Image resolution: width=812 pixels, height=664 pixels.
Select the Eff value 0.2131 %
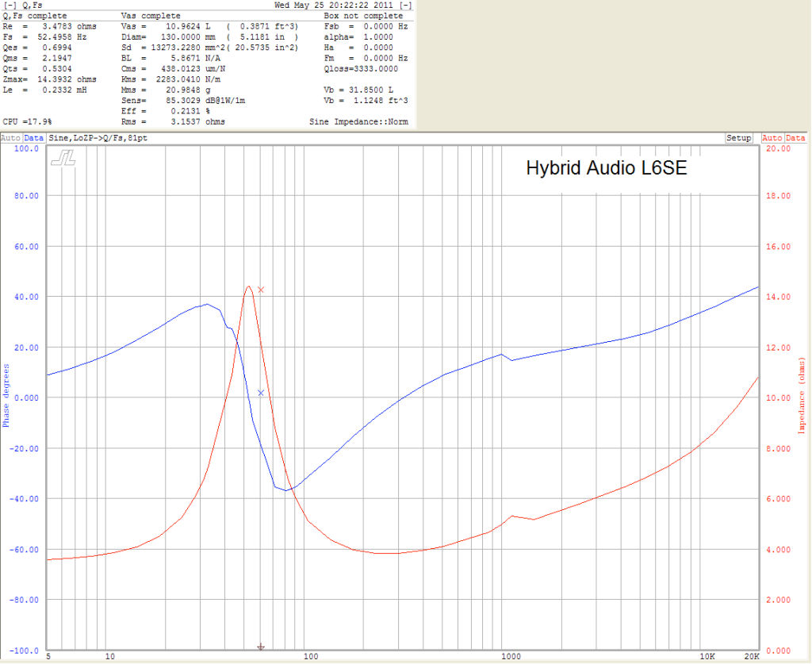pos(190,111)
